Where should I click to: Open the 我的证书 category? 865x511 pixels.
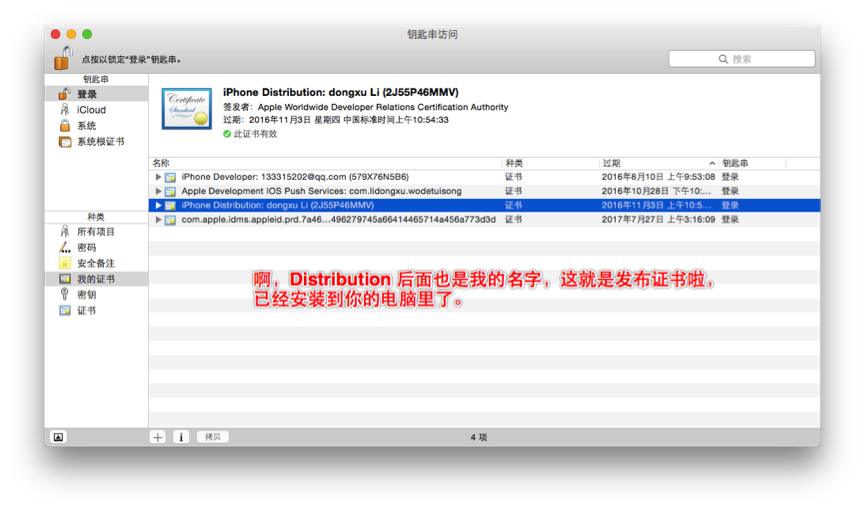[x=96, y=279]
